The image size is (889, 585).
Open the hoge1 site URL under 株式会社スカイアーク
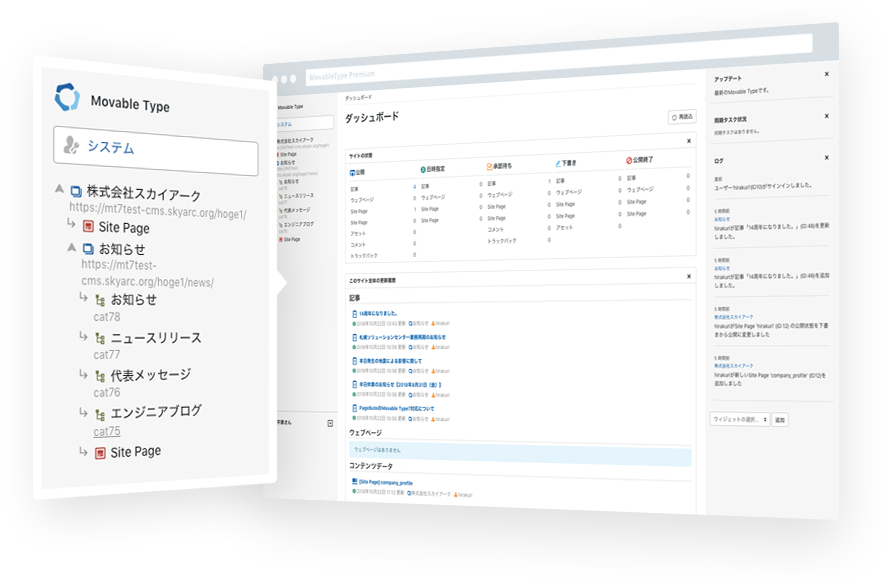158,211
